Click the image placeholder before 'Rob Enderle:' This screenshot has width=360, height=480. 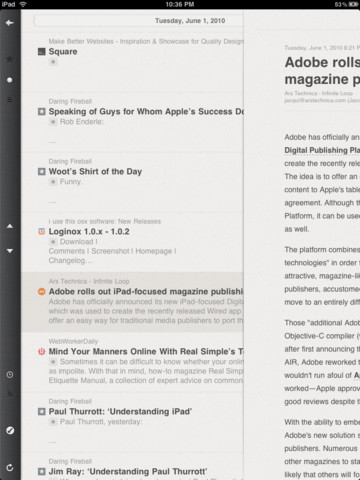pyautogui.click(x=53, y=122)
